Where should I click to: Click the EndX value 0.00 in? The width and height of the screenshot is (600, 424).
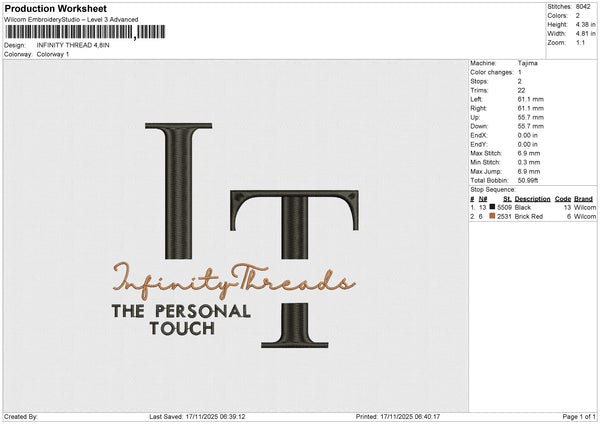point(528,135)
